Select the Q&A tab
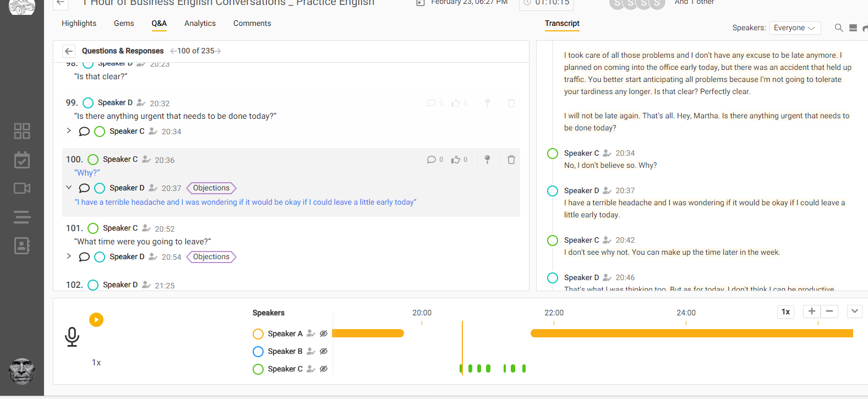The width and height of the screenshot is (868, 399). tap(159, 23)
